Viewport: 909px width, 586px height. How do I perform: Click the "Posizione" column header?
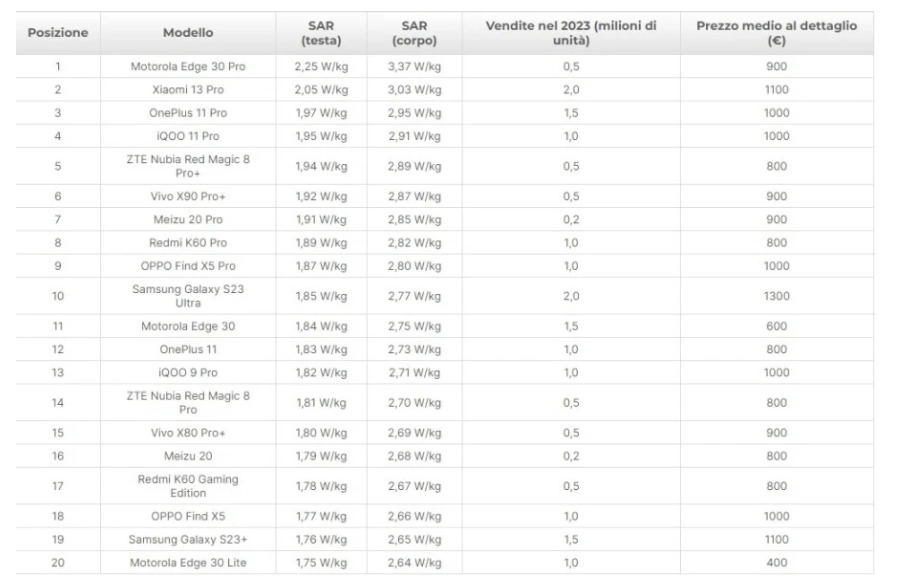click(58, 33)
